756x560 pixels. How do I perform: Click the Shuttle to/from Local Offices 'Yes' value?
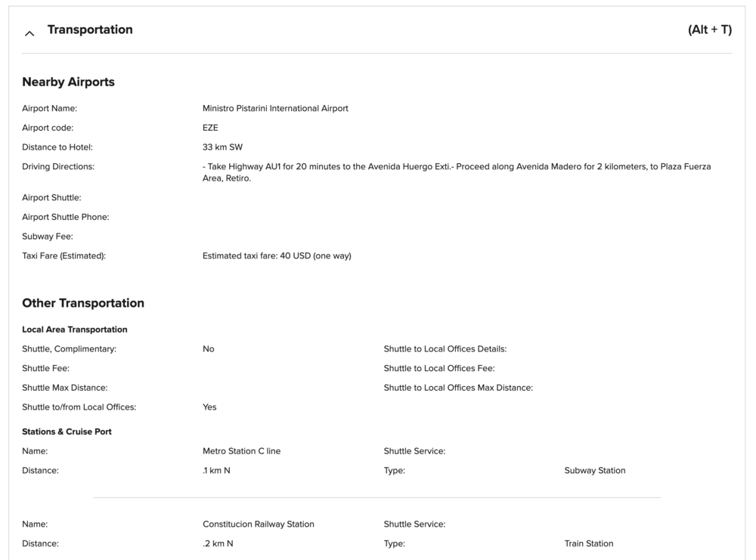point(209,407)
